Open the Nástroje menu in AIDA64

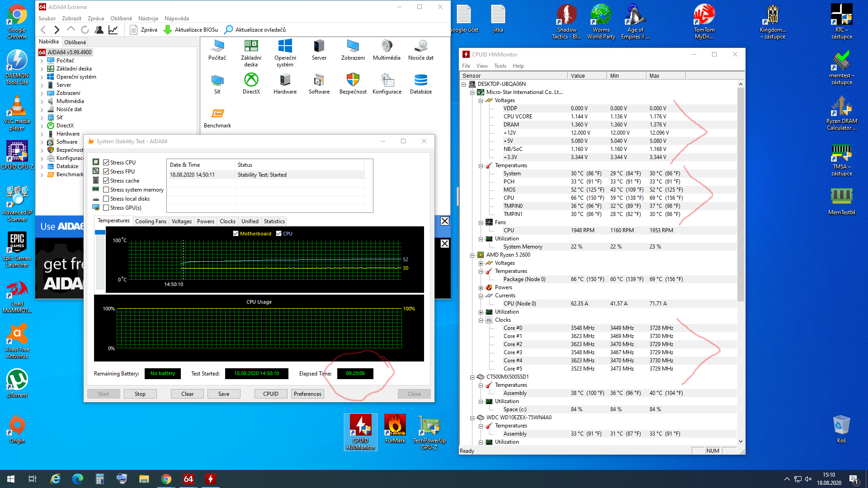(x=148, y=19)
